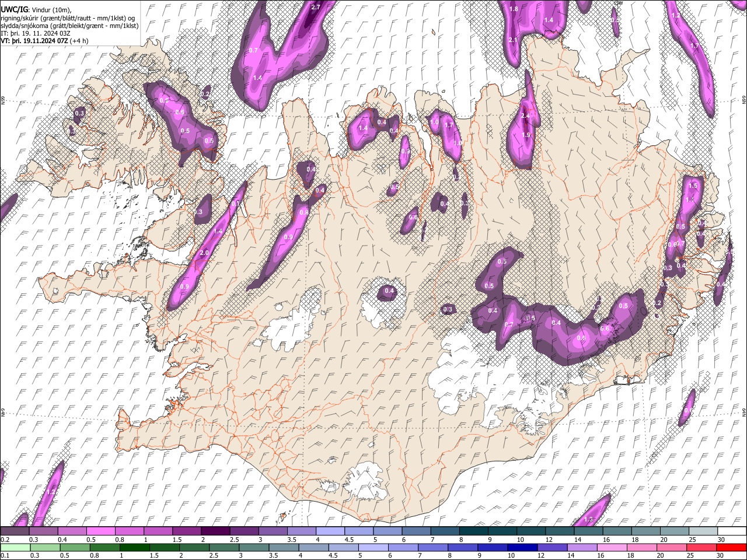Click the light lavender 4 swatch, upper legend row
This screenshot has width=747, height=560.
click(x=329, y=531)
